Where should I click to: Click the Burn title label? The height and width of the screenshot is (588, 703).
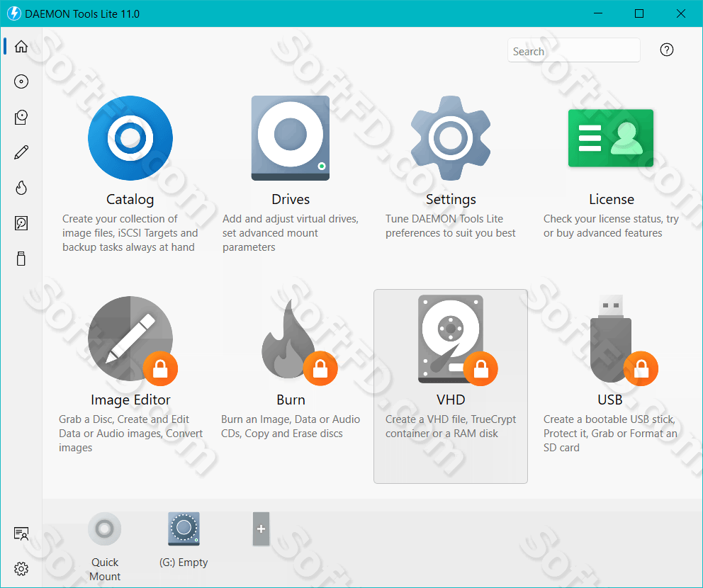coord(291,400)
